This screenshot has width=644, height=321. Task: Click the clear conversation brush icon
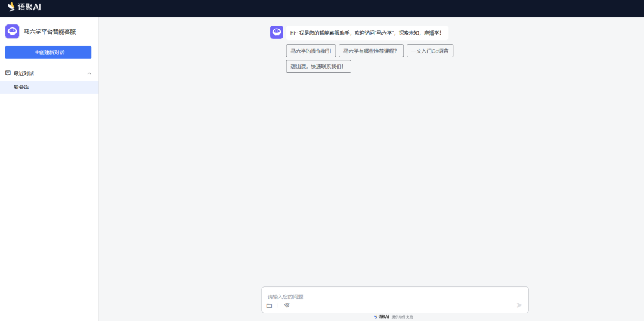pyautogui.click(x=287, y=305)
